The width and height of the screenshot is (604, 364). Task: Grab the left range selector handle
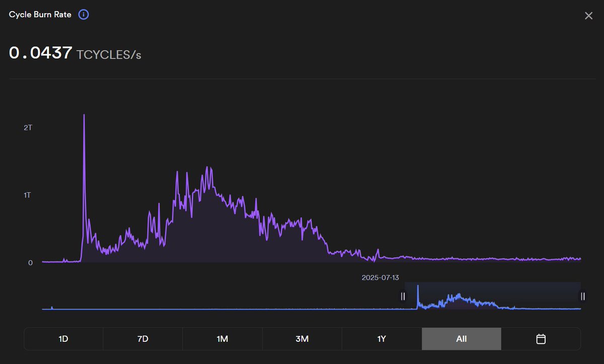point(403,296)
